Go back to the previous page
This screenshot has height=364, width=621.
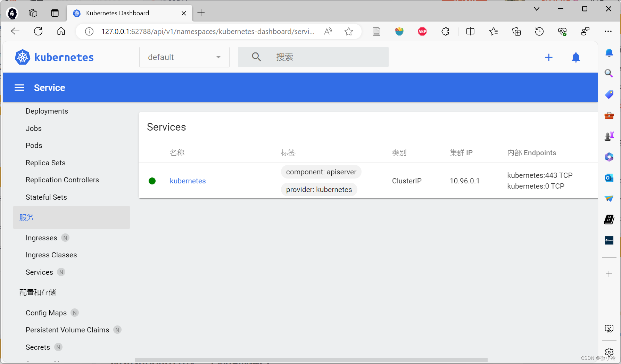(x=15, y=31)
